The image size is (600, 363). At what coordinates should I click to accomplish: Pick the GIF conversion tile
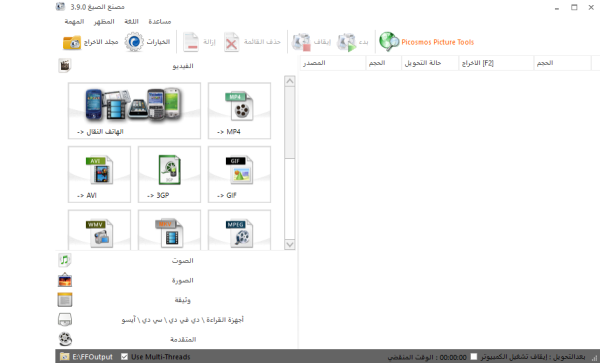point(239,174)
